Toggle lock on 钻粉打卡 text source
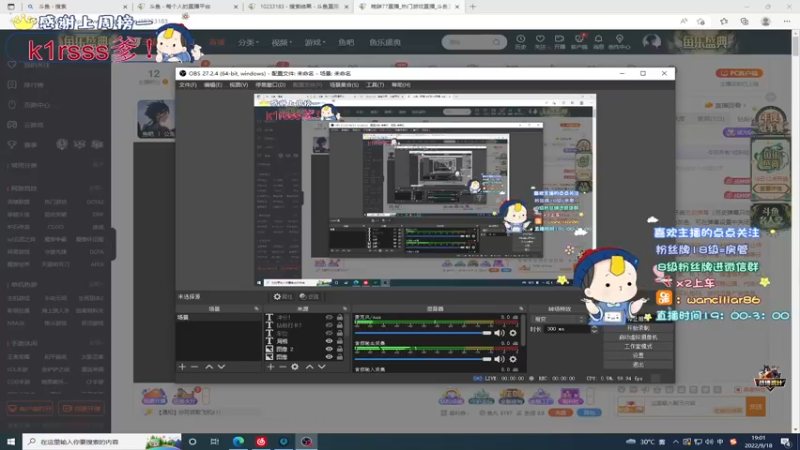Viewport: 800px width, 450px height. [340, 325]
